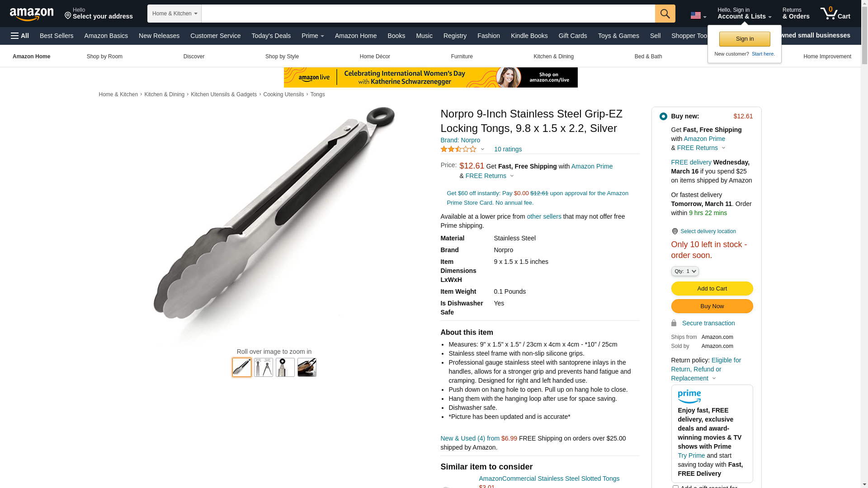Viewport: 868px width, 488px height.
Task: Click the search input field
Action: (428, 14)
